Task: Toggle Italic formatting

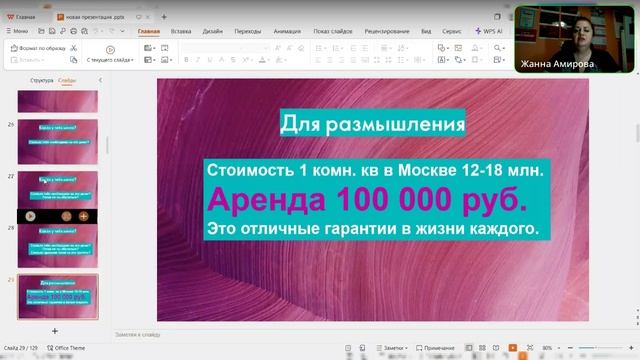Action: 198,60
